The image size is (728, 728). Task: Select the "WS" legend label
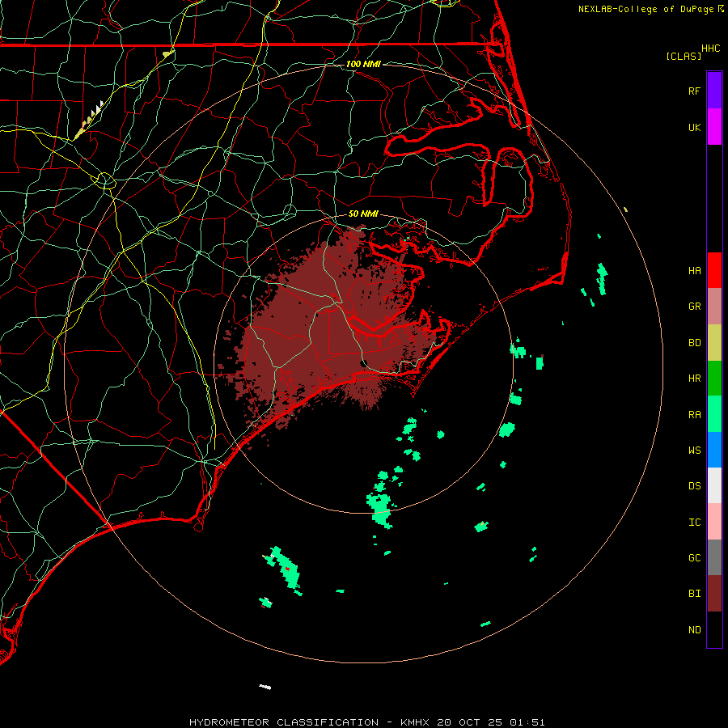click(x=694, y=451)
